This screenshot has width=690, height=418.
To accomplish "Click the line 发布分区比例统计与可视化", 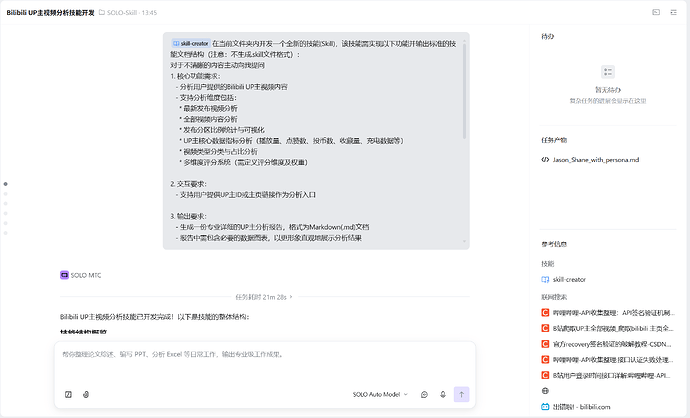I will tap(224, 130).
